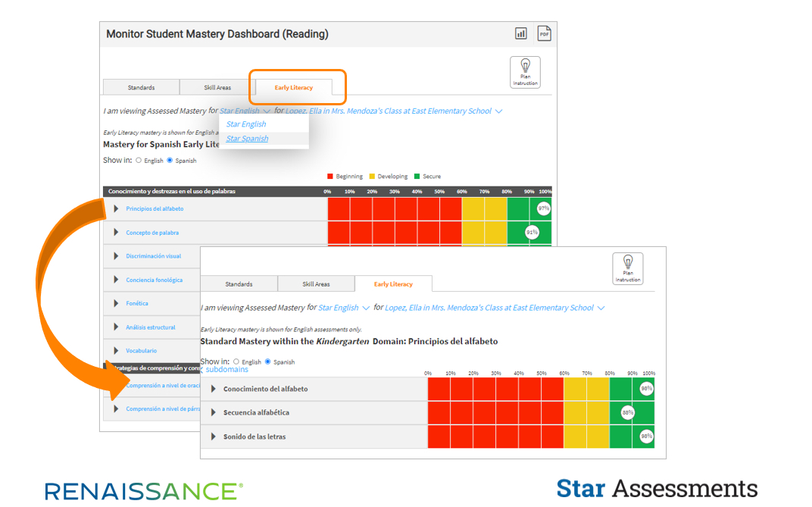Screen dimensions: 812x507
Task: Expand the Conocimiento del alfabeto row
Action: 214,389
